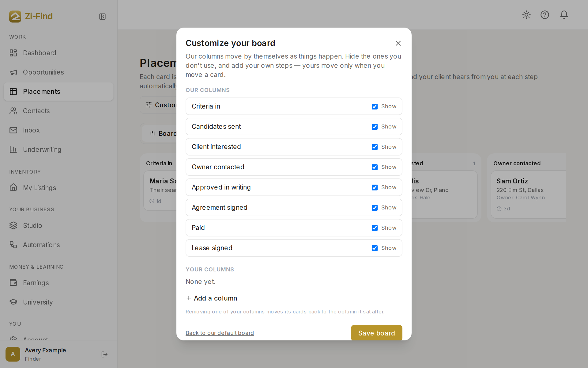Click the Dashboard grid icon in sidebar

(x=13, y=53)
